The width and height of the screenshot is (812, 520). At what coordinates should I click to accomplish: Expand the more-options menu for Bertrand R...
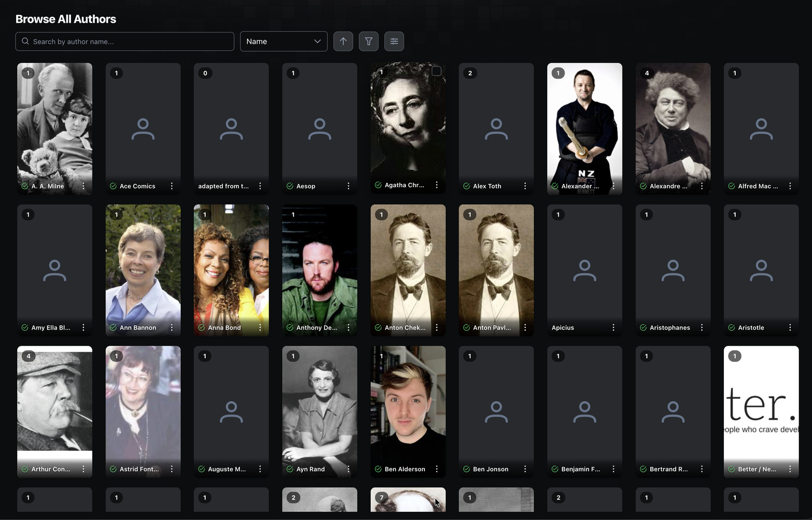tap(702, 469)
